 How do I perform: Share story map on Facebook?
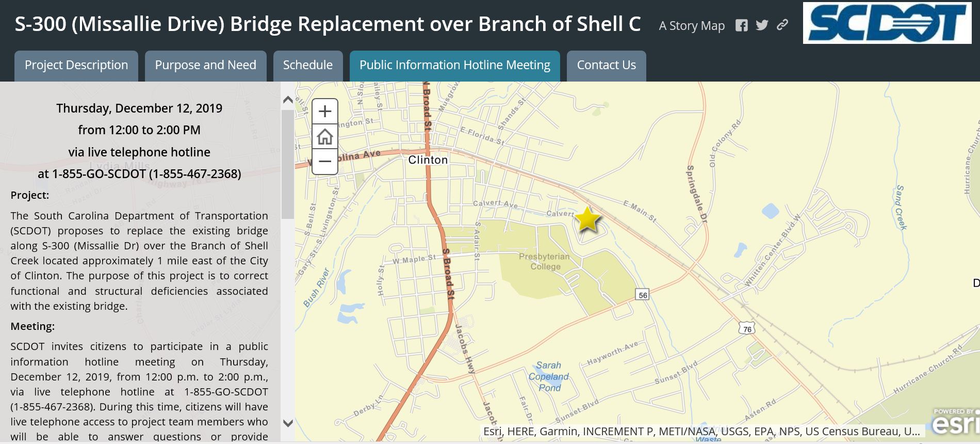pyautogui.click(x=741, y=25)
